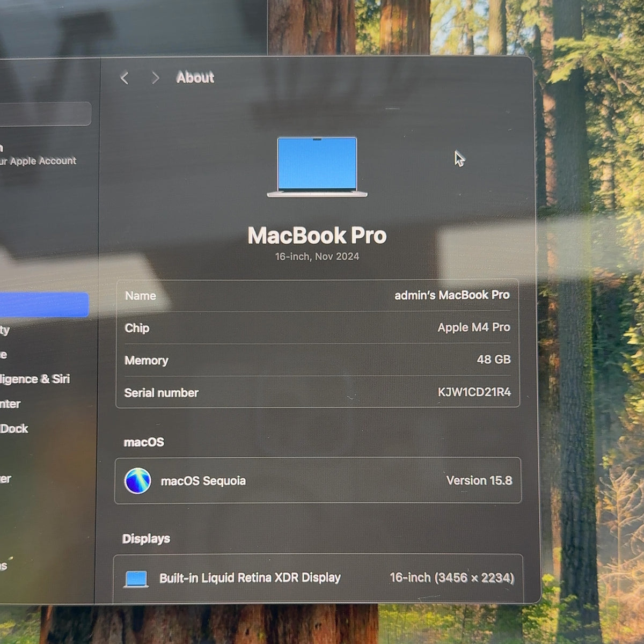Click the MacBook Pro title
Image resolution: width=644 pixels, height=644 pixels.
tap(317, 236)
